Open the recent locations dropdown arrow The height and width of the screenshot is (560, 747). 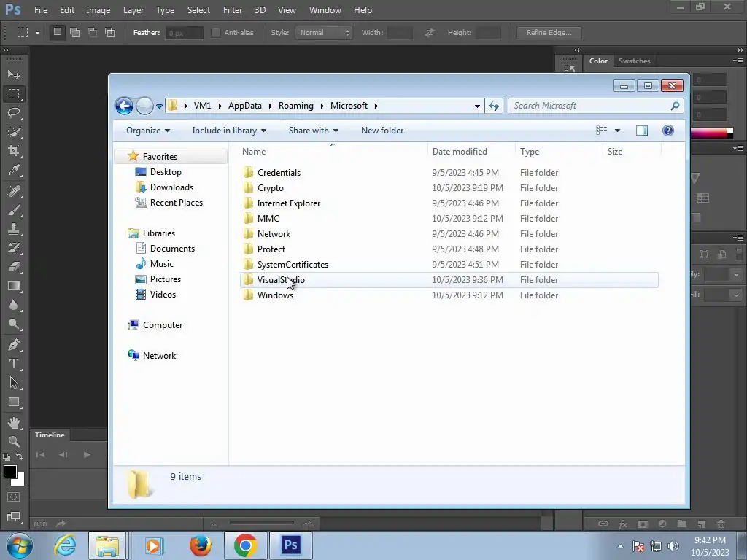tap(159, 106)
